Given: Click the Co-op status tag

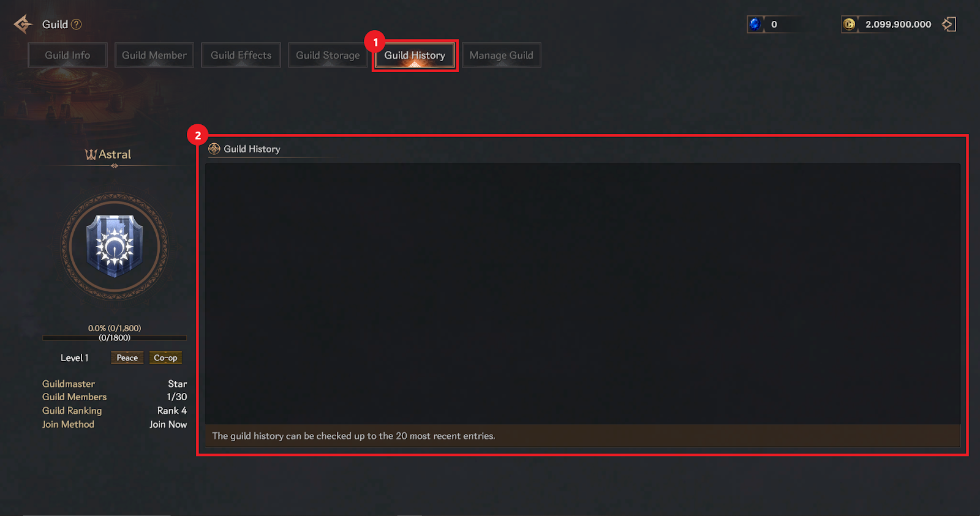Looking at the screenshot, I should coord(165,357).
